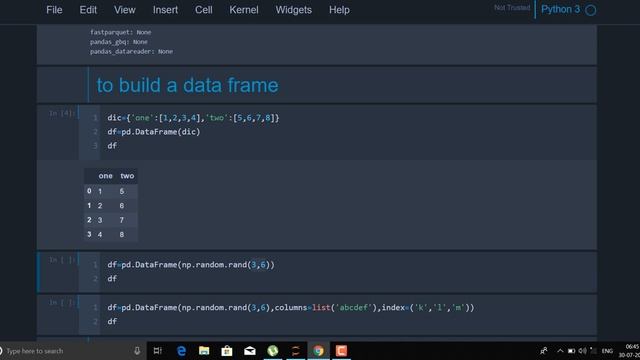Open the Cell menu
This screenshot has width=640, height=360.
click(x=204, y=10)
